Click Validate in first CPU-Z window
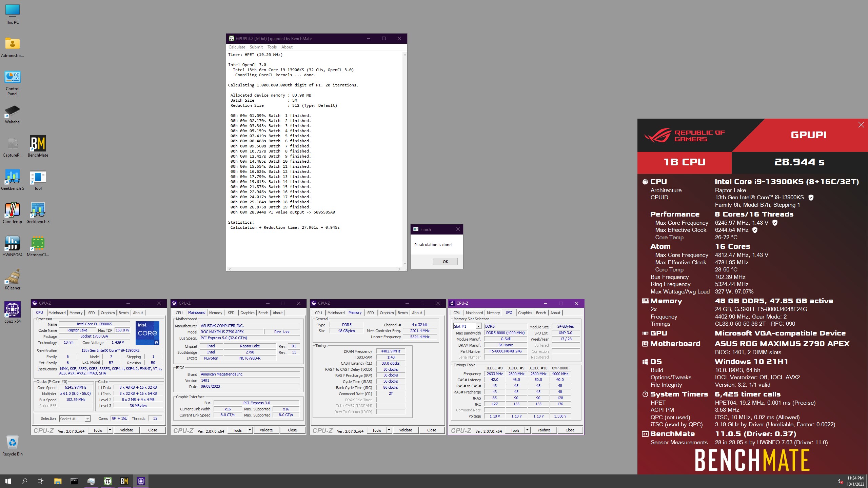The height and width of the screenshot is (488, 868). tap(126, 430)
